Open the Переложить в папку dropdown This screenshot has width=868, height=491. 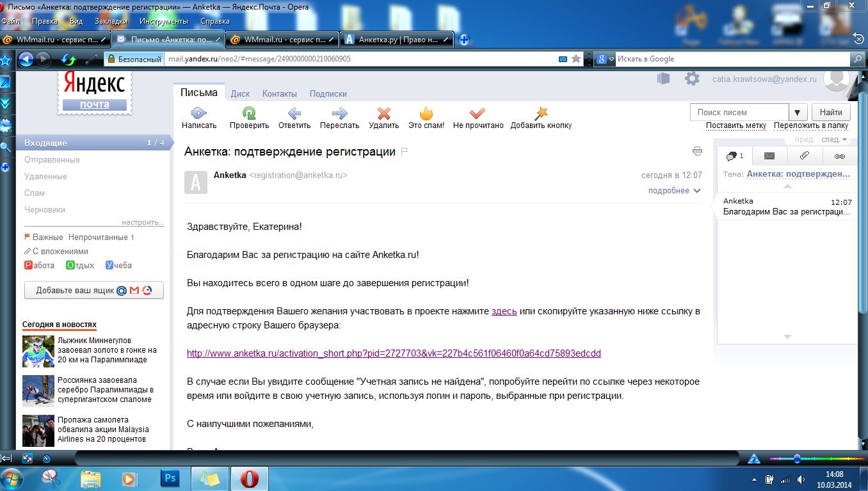point(811,125)
